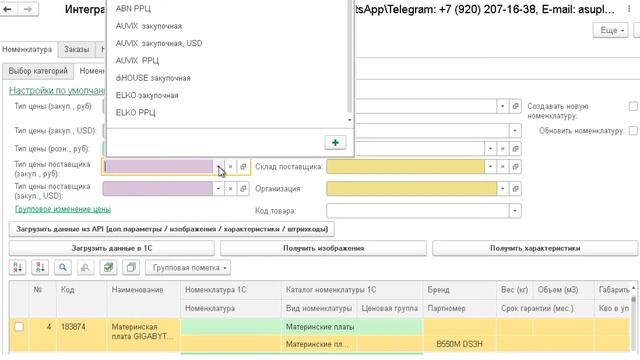Enable Создавать новую номенклатуру checkbox
The height and width of the screenshot is (360, 640).
pyautogui.click(x=633, y=106)
